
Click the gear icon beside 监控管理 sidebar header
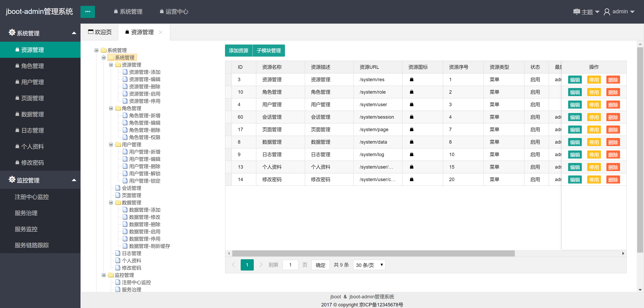click(x=12, y=179)
